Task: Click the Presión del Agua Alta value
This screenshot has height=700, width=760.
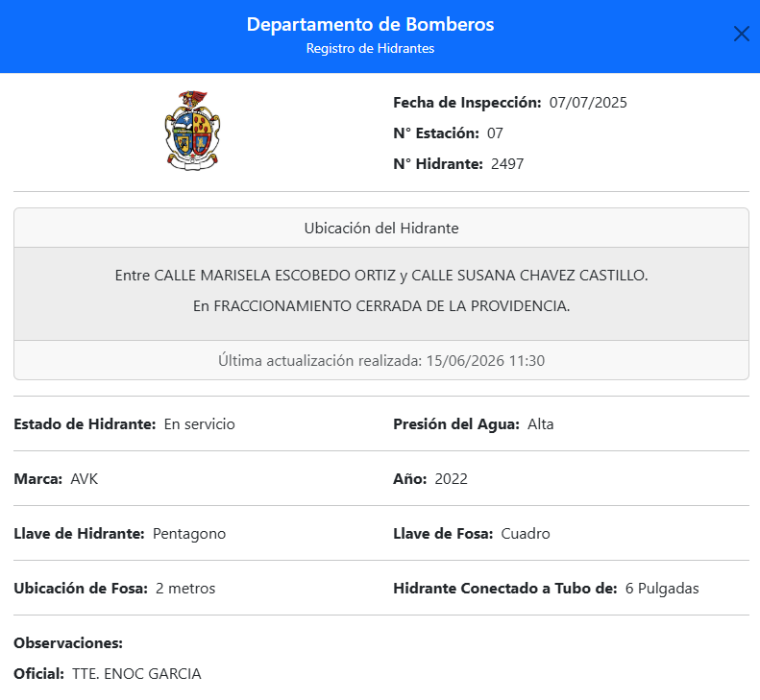Action: click(540, 424)
